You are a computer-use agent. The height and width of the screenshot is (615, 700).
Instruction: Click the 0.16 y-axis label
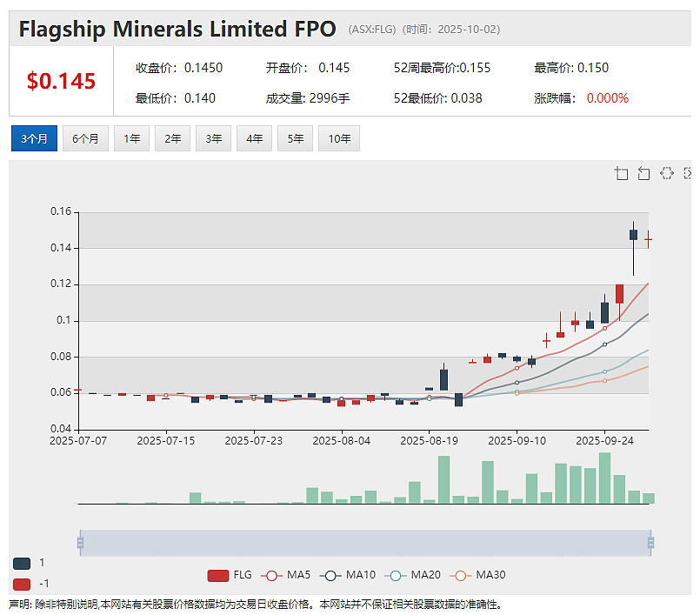[61, 211]
